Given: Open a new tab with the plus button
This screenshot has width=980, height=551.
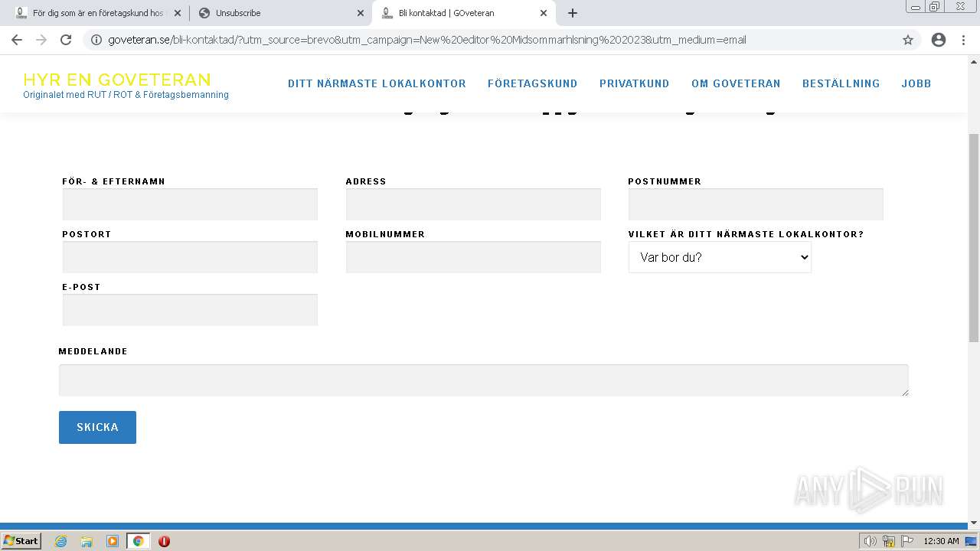Looking at the screenshot, I should pos(573,13).
